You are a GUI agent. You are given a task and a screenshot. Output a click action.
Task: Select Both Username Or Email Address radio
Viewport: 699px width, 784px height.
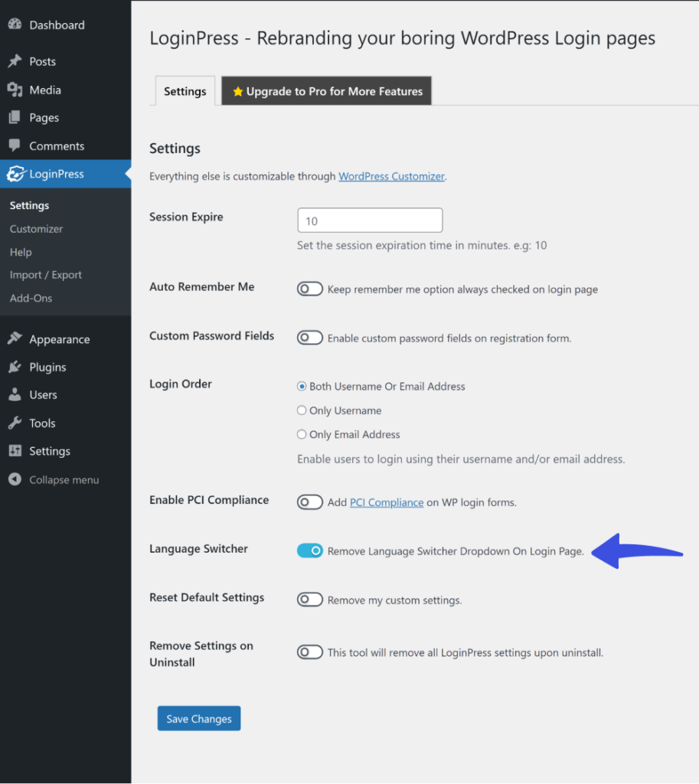302,386
